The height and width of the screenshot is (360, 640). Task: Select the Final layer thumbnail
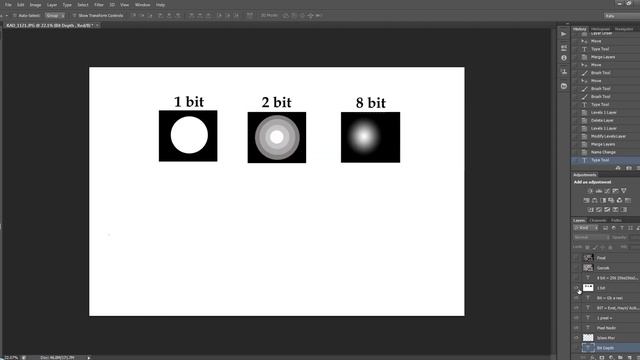point(588,258)
